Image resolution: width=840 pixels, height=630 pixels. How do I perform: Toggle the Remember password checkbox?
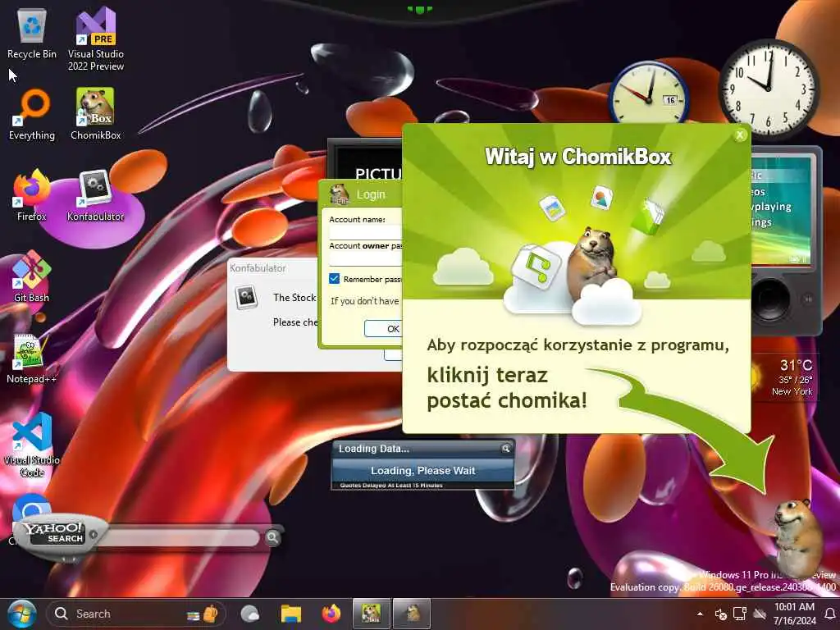click(335, 279)
